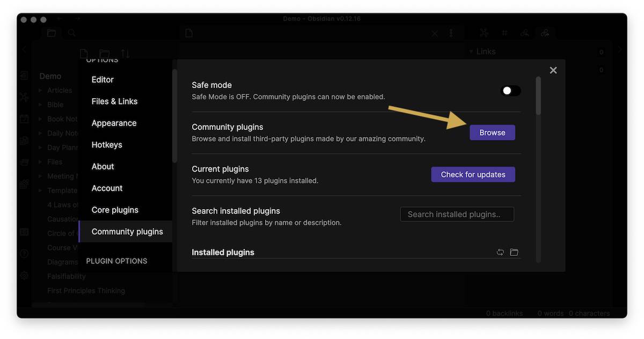Click the document icon in note header
This screenshot has width=644, height=339.
[x=189, y=33]
